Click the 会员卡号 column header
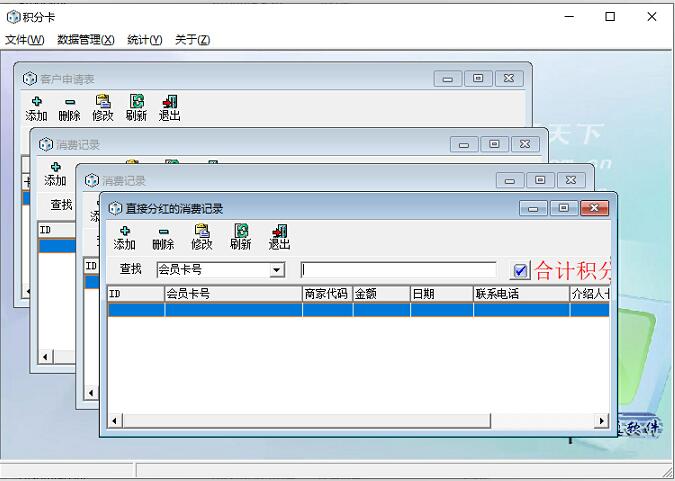 233,294
